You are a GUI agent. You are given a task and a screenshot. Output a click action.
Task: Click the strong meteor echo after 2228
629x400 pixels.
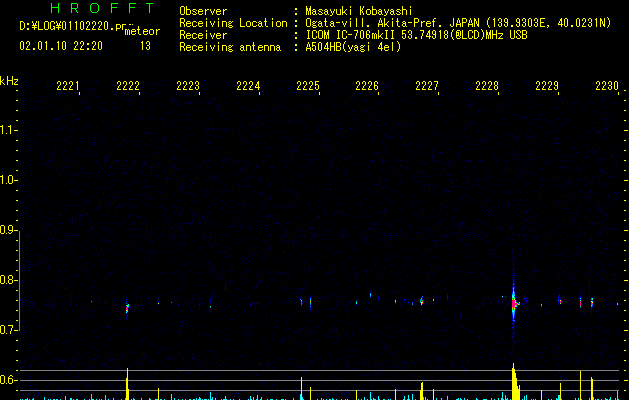514,304
